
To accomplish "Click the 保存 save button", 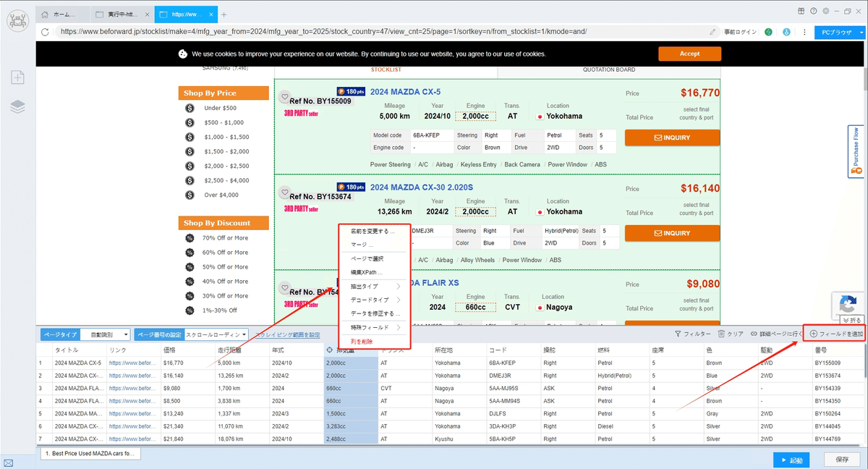I will pos(842,460).
